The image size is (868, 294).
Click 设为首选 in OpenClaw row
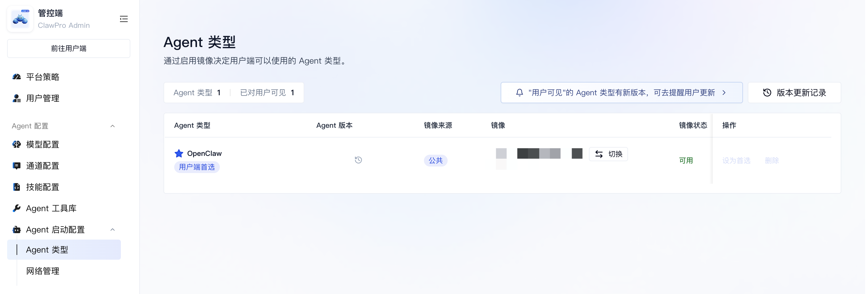tap(736, 160)
